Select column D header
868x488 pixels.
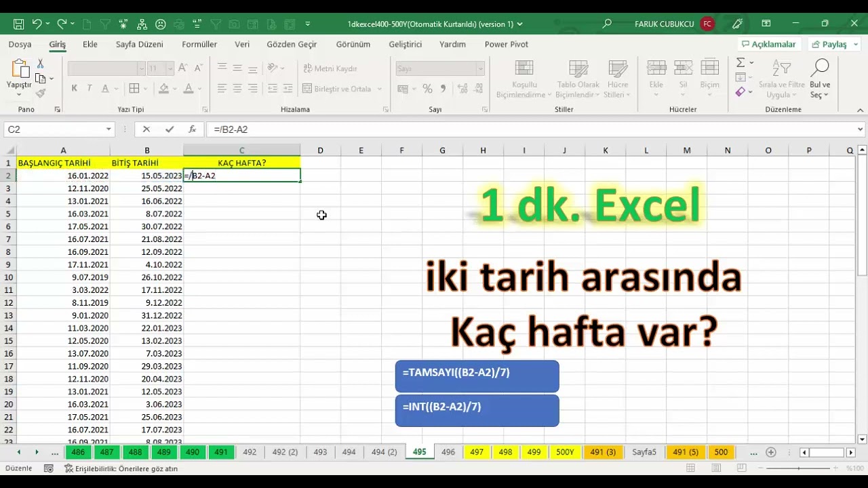pyautogui.click(x=320, y=150)
